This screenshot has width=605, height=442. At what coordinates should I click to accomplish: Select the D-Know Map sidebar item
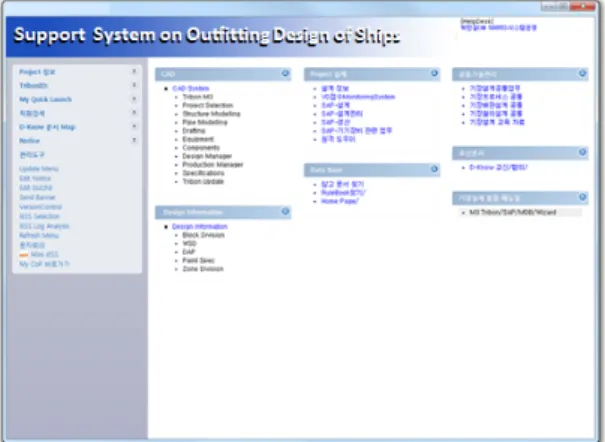click(x=47, y=127)
